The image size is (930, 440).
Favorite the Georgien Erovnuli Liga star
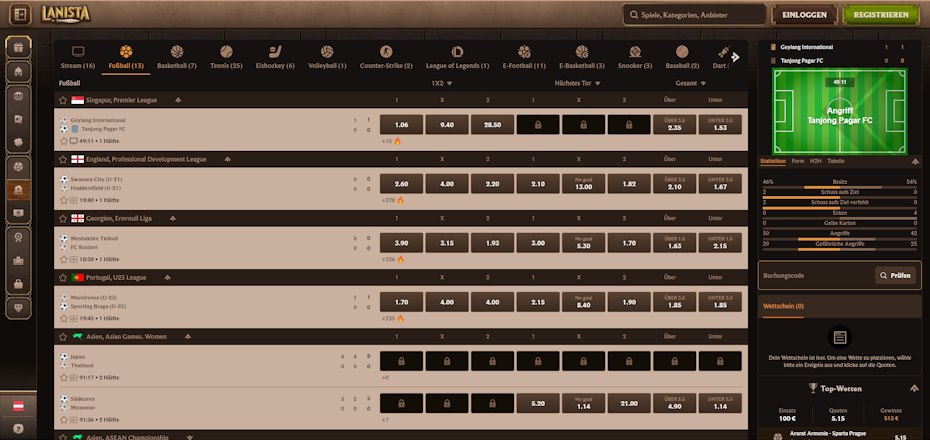(x=63, y=218)
